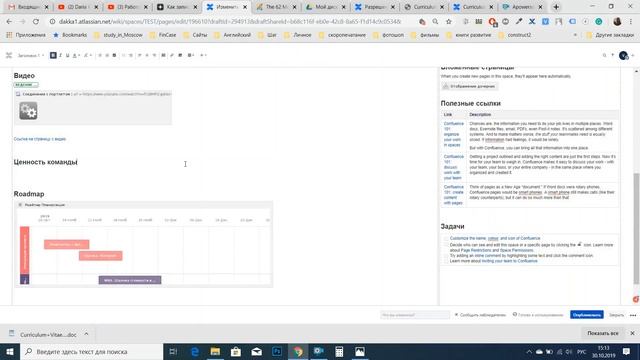Open the text color picker
The image size is (640, 360).
(x=76, y=55)
